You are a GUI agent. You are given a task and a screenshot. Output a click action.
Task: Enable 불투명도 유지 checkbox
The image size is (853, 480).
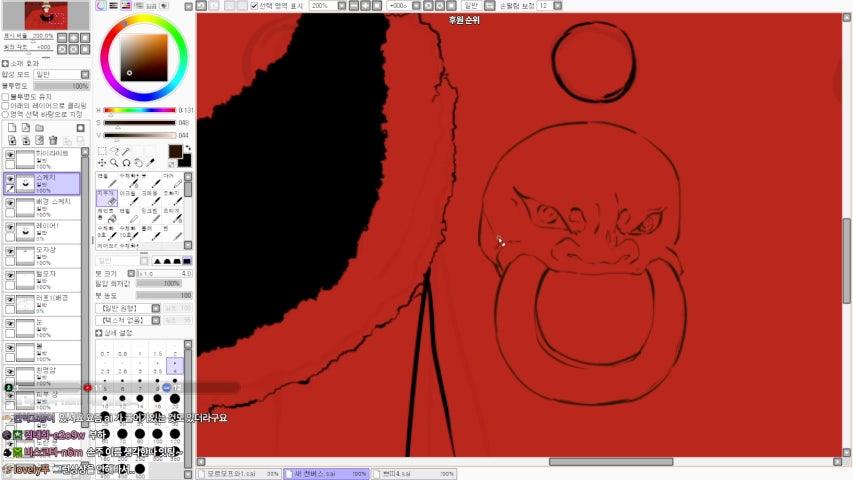(5, 97)
